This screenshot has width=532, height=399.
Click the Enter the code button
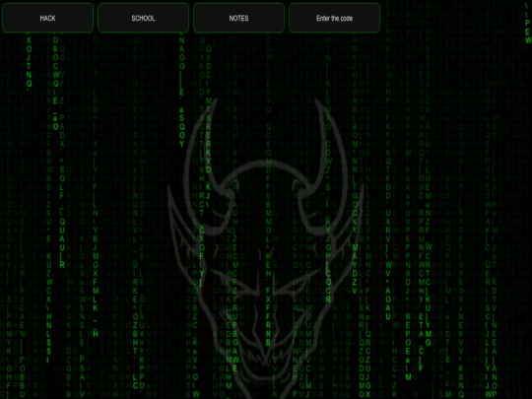click(335, 18)
